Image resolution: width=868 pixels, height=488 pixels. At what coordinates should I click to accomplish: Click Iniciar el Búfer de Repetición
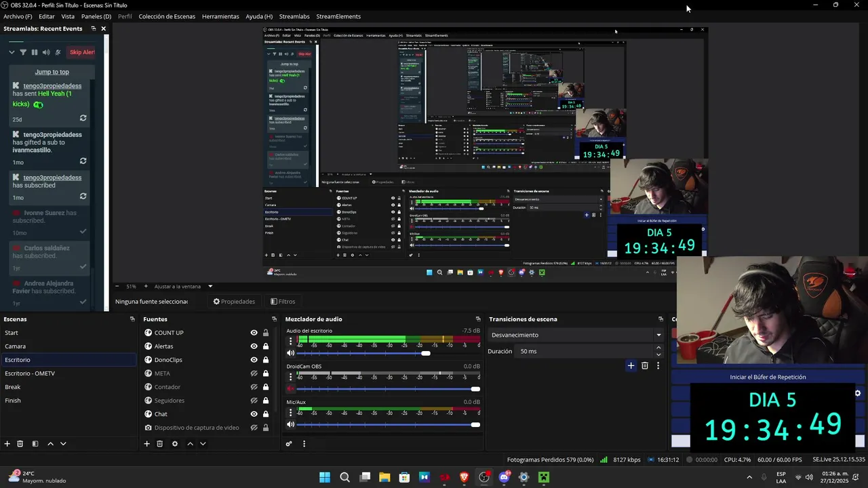[768, 377]
